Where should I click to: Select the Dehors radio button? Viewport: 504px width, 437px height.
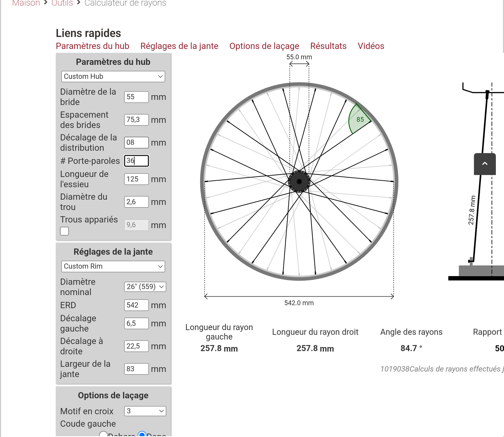103,434
